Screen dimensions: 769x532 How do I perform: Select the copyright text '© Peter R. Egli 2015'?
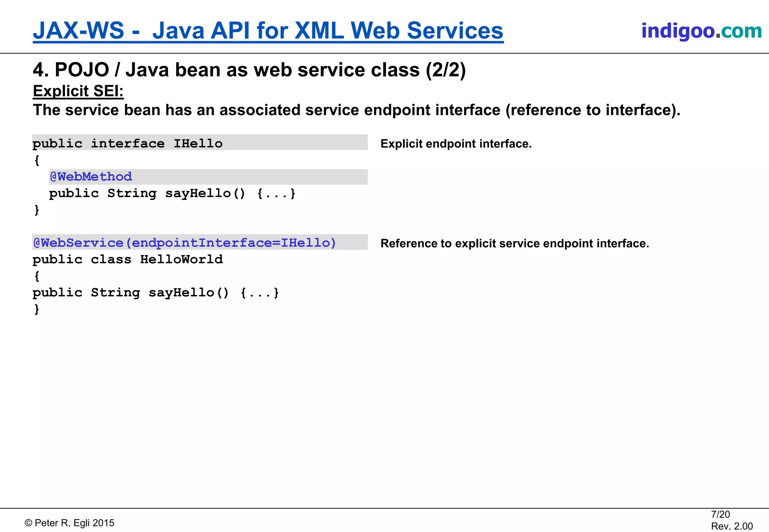click(69, 523)
